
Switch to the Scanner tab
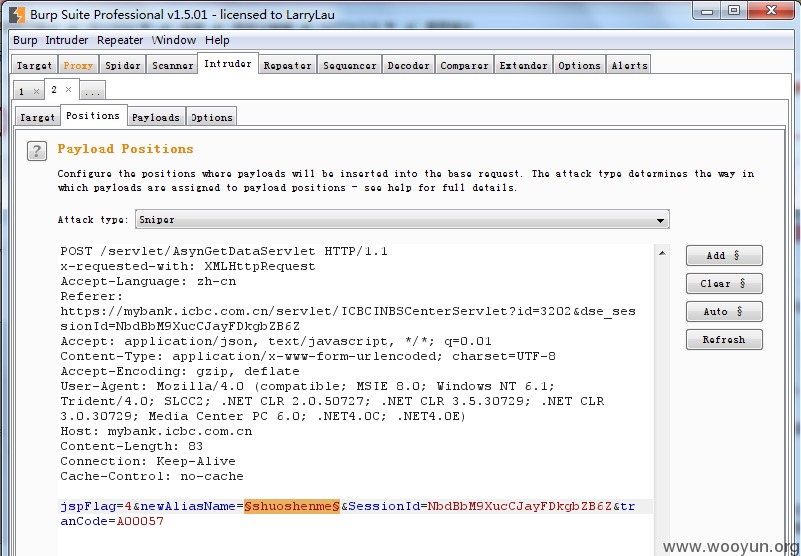tap(173, 65)
